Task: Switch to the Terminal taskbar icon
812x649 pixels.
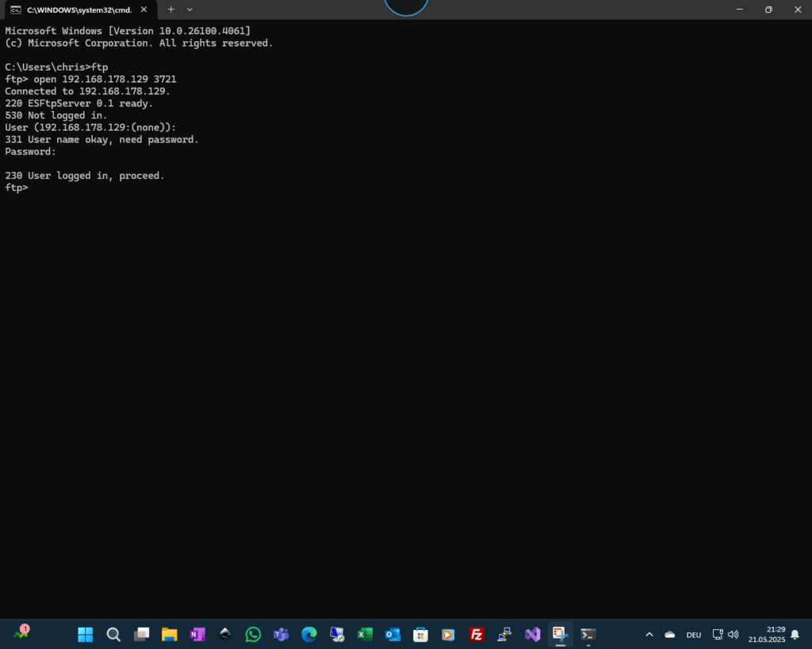Action: coord(588,635)
